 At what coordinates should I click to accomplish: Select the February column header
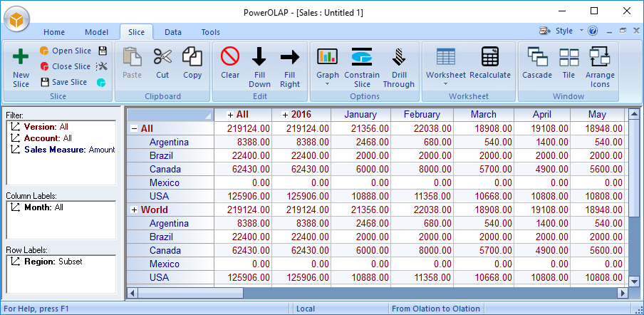click(x=422, y=115)
